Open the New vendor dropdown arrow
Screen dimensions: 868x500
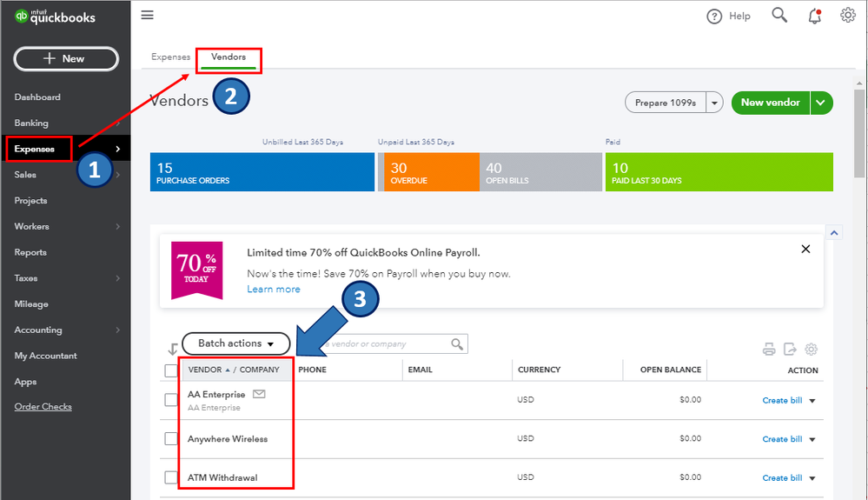click(x=821, y=103)
